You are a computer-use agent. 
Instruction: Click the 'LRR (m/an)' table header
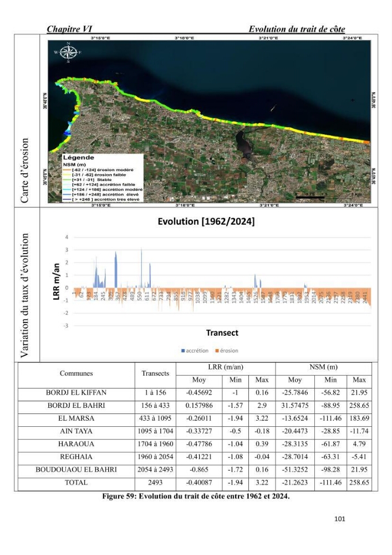click(226, 367)
